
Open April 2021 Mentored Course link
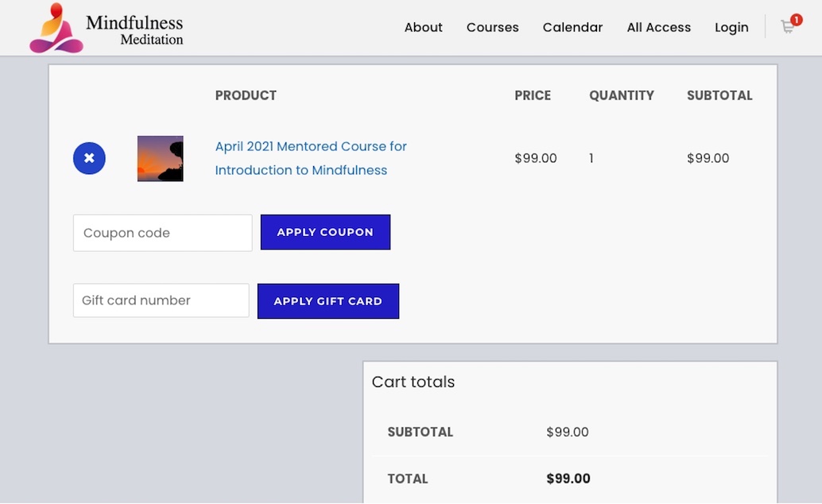311,158
